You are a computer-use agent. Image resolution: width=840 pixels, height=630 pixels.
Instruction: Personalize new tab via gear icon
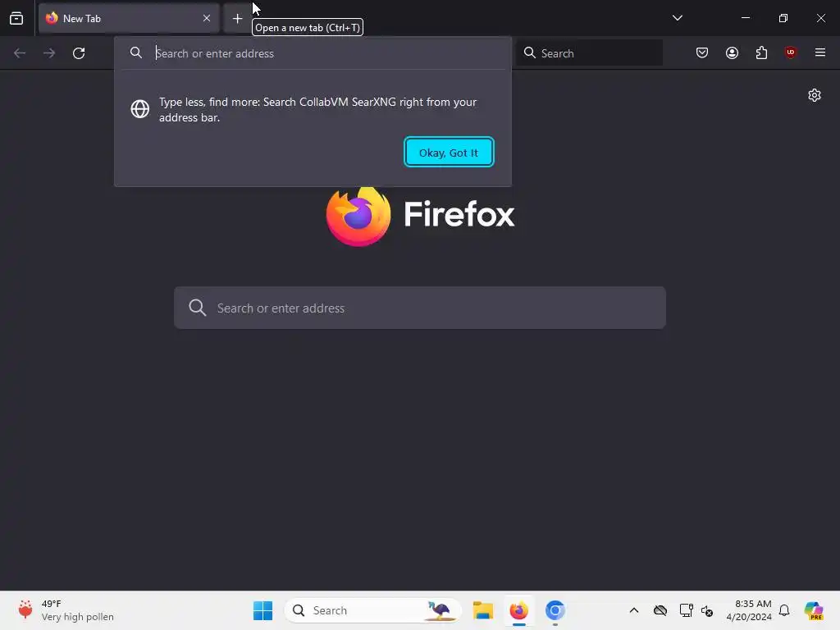pos(815,95)
